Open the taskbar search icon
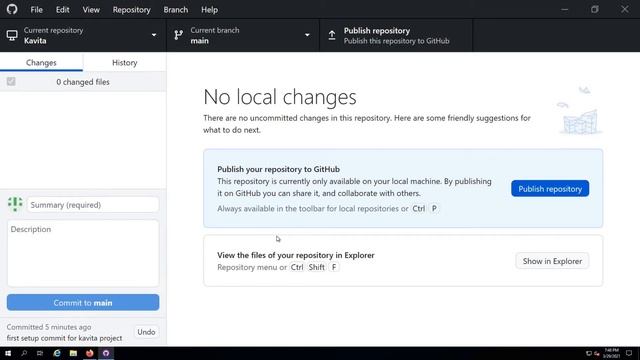 24,353
